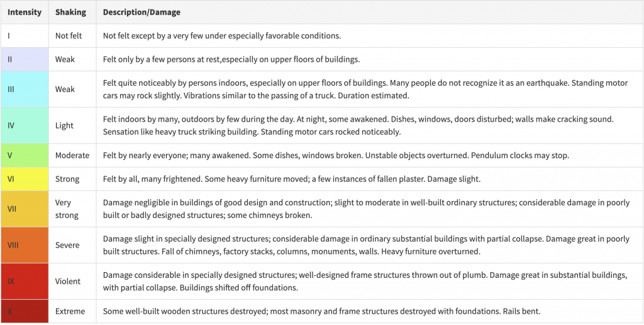Click the mint-green intensity IV cell
The width and height of the screenshot is (644, 325).
[x=25, y=125]
